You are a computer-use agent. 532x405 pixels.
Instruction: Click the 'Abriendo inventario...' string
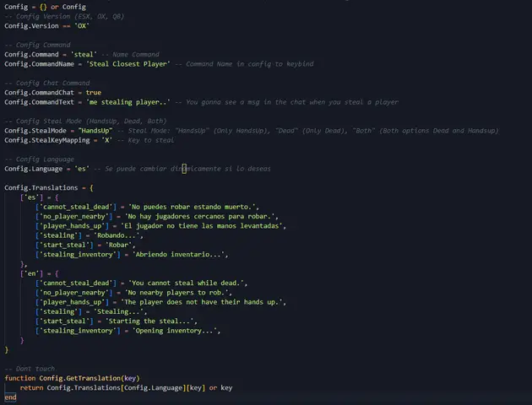[178, 254]
